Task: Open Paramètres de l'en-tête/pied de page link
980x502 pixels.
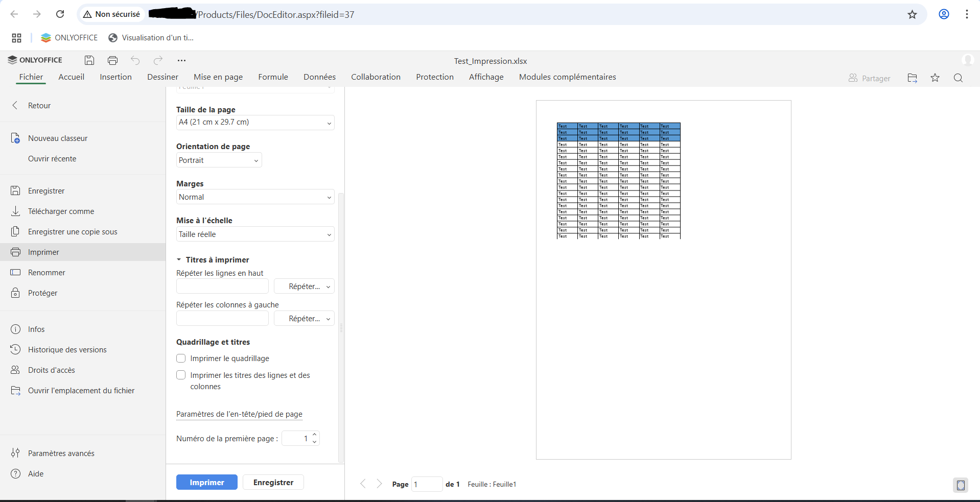Action: (x=239, y=414)
